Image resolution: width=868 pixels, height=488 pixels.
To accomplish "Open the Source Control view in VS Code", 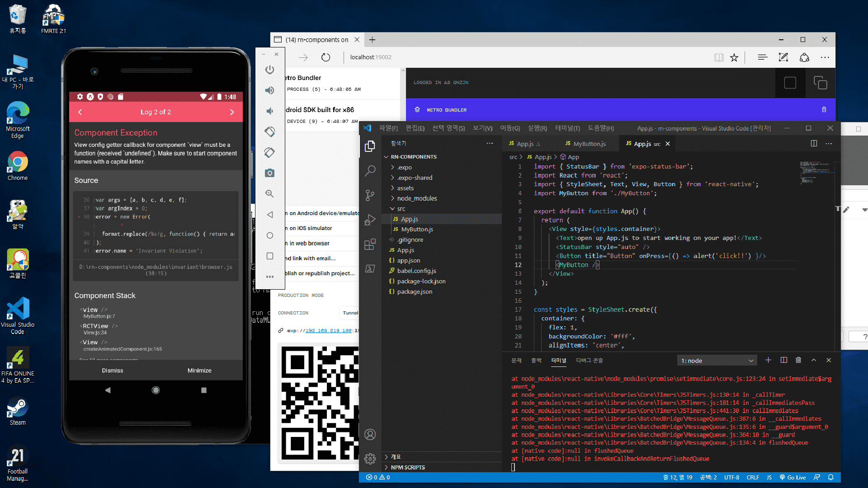I will (370, 195).
